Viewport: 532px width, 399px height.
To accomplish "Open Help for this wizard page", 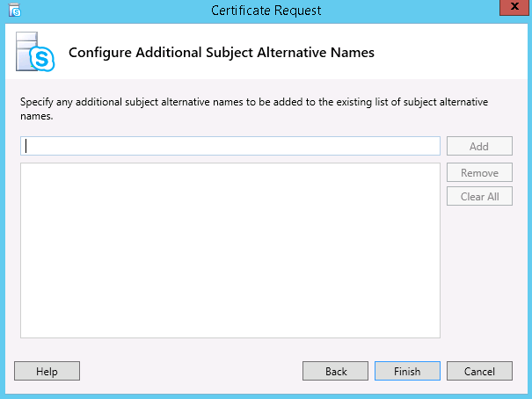I will pyautogui.click(x=47, y=371).
